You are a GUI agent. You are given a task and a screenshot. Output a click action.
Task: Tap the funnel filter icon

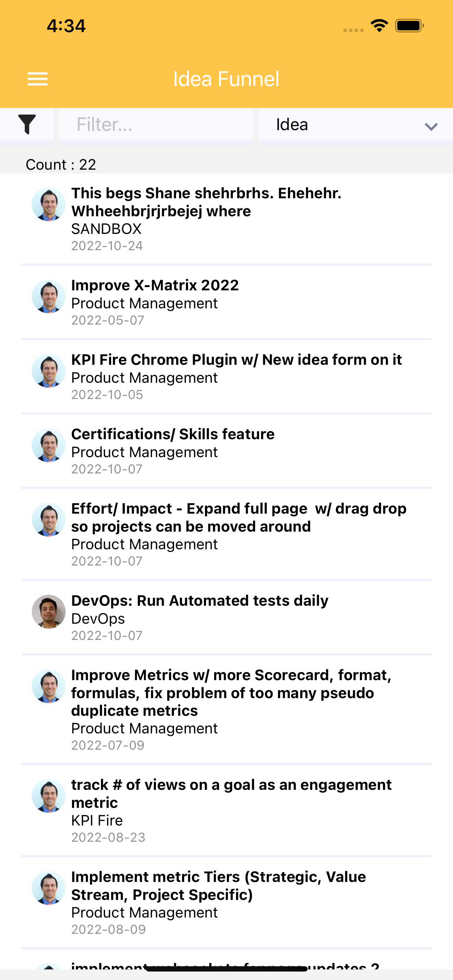tap(27, 125)
